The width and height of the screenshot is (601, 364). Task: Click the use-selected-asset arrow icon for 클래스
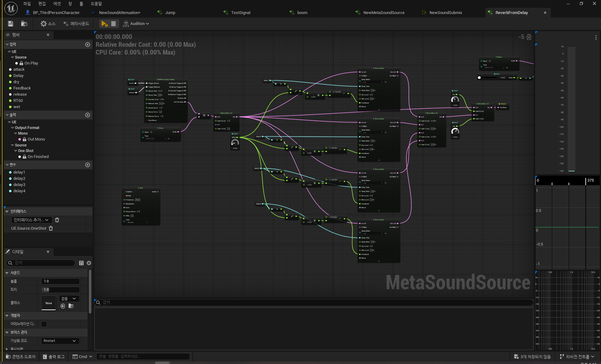(x=63, y=306)
